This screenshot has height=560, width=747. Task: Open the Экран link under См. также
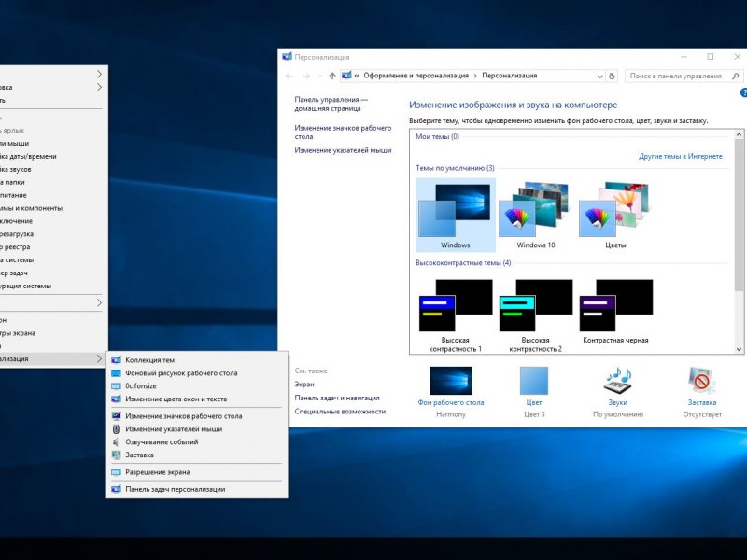click(x=304, y=384)
